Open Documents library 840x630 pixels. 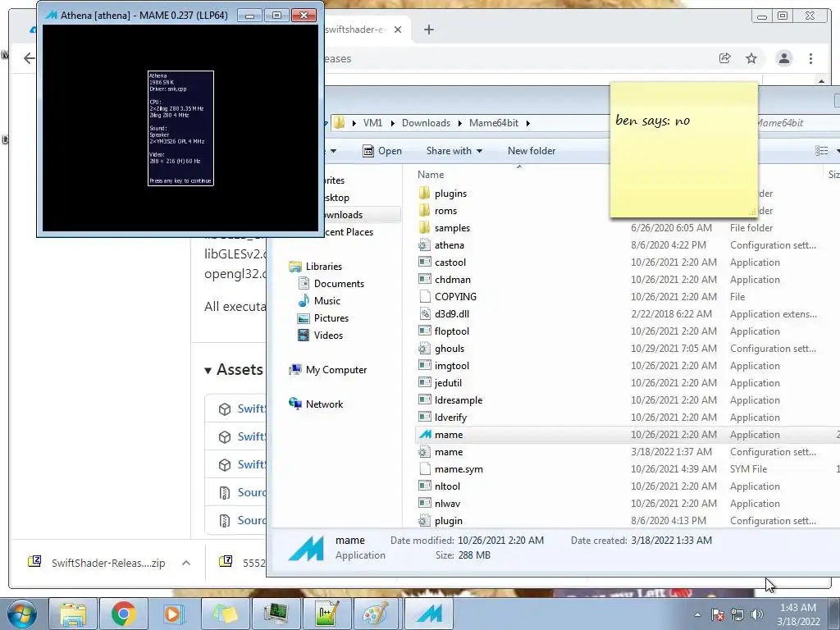(x=339, y=283)
